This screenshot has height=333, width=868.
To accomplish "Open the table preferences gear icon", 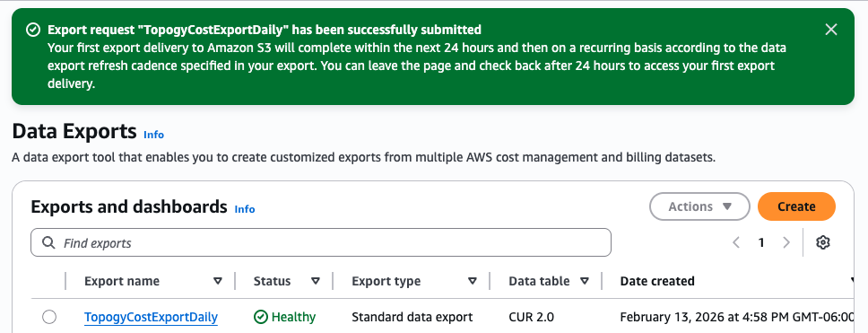I will click(x=823, y=242).
